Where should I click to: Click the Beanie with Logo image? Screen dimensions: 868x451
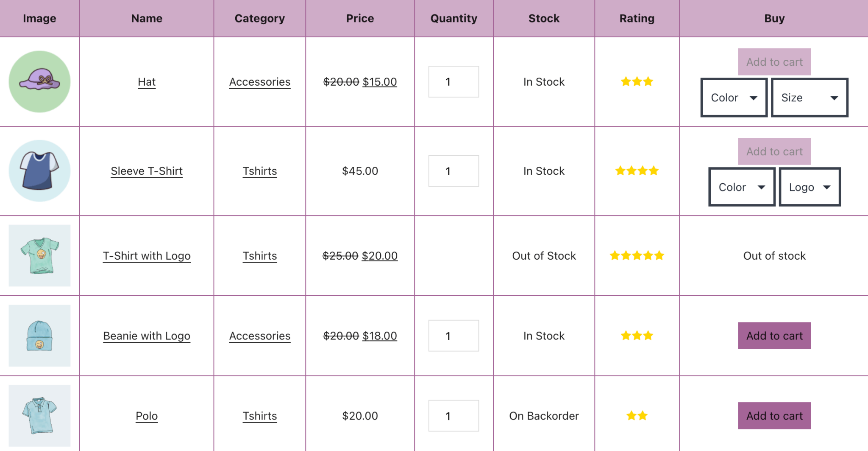point(39,336)
